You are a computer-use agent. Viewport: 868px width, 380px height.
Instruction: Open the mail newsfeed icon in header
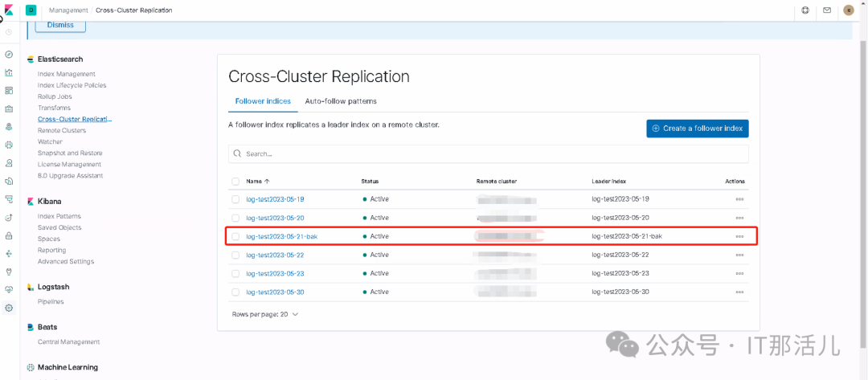coord(827,10)
